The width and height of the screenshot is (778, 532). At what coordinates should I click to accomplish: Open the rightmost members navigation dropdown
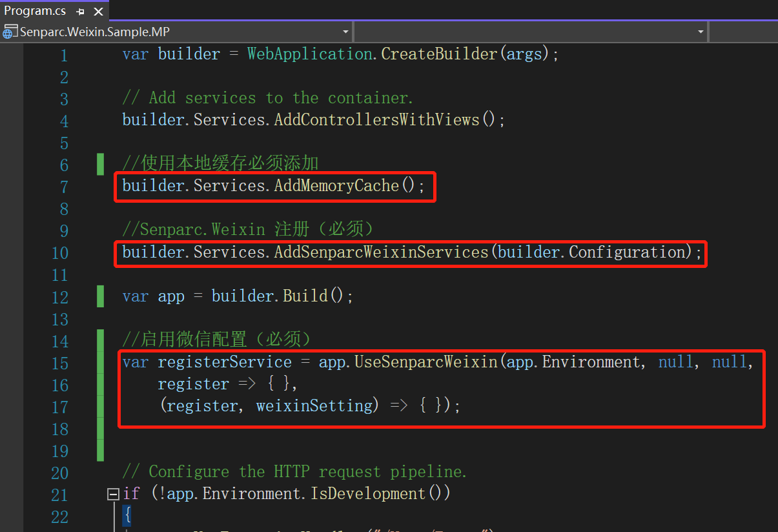pyautogui.click(x=742, y=32)
